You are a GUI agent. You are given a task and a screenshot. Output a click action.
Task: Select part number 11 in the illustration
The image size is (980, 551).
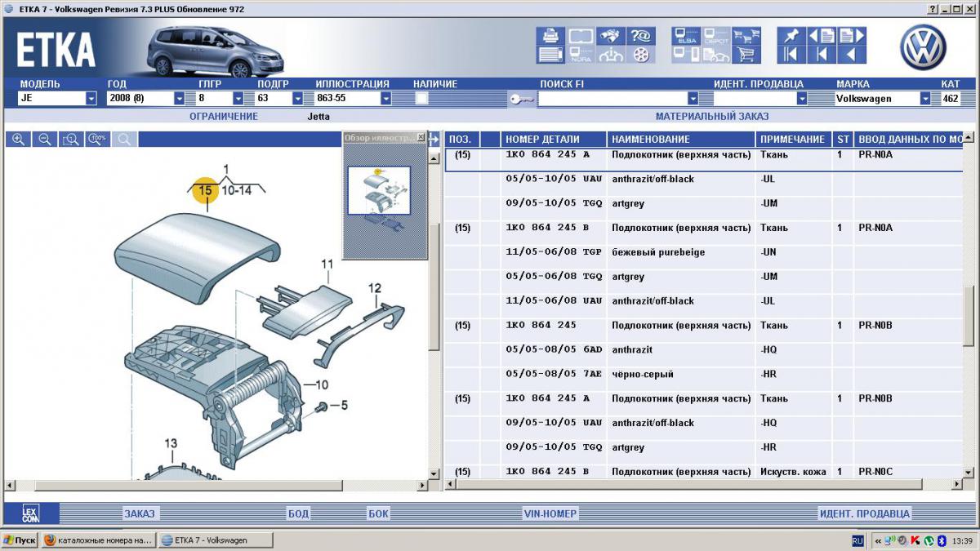[327, 264]
